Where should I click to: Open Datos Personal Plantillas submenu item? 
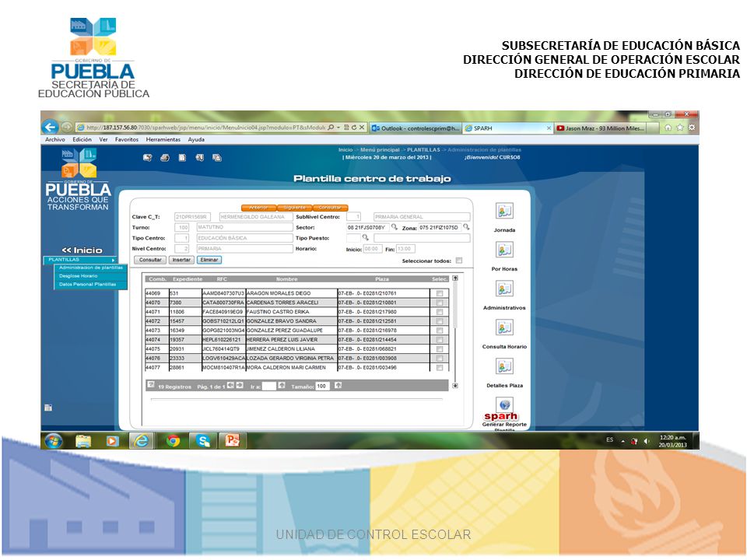(x=88, y=285)
